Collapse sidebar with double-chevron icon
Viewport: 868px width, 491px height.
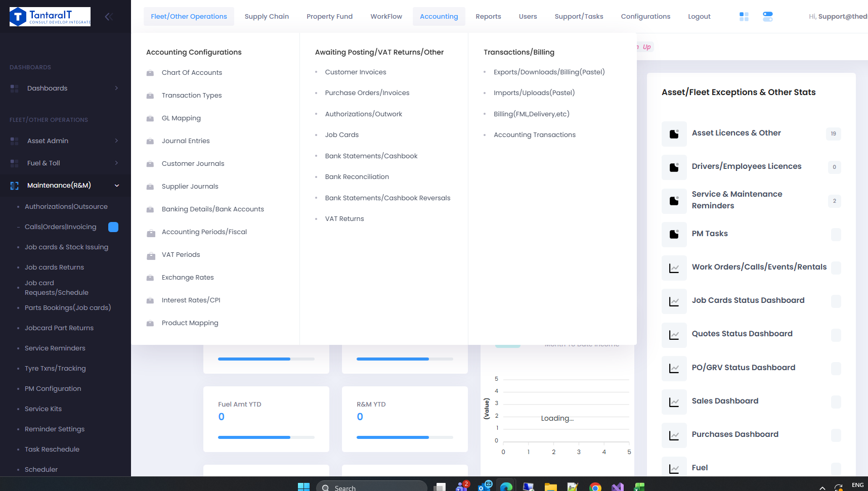(x=108, y=17)
